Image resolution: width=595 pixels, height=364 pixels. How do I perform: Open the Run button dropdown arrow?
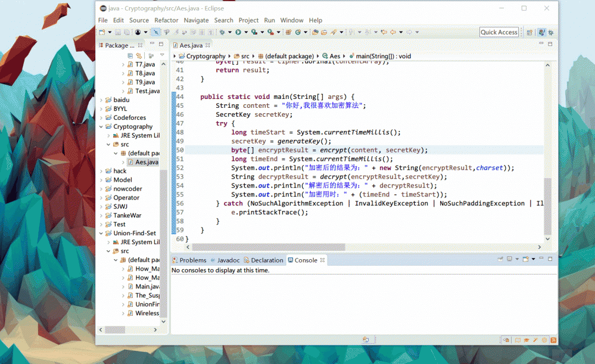click(x=245, y=32)
